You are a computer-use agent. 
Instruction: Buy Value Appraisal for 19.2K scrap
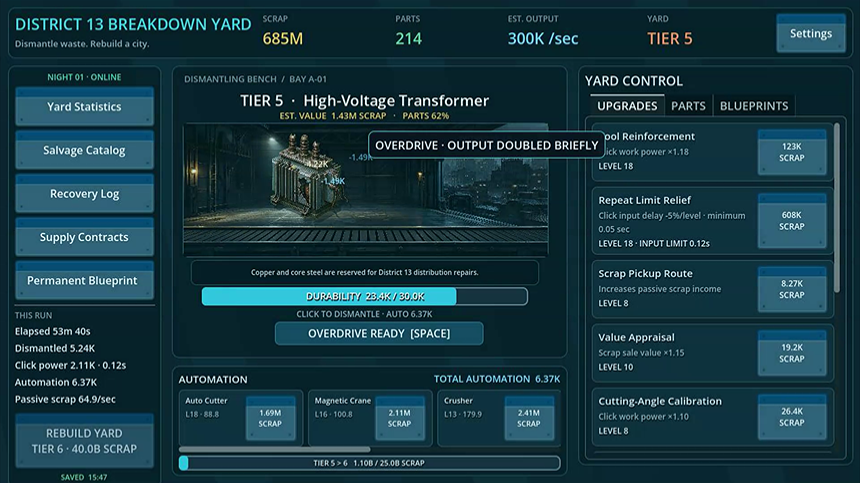(791, 353)
